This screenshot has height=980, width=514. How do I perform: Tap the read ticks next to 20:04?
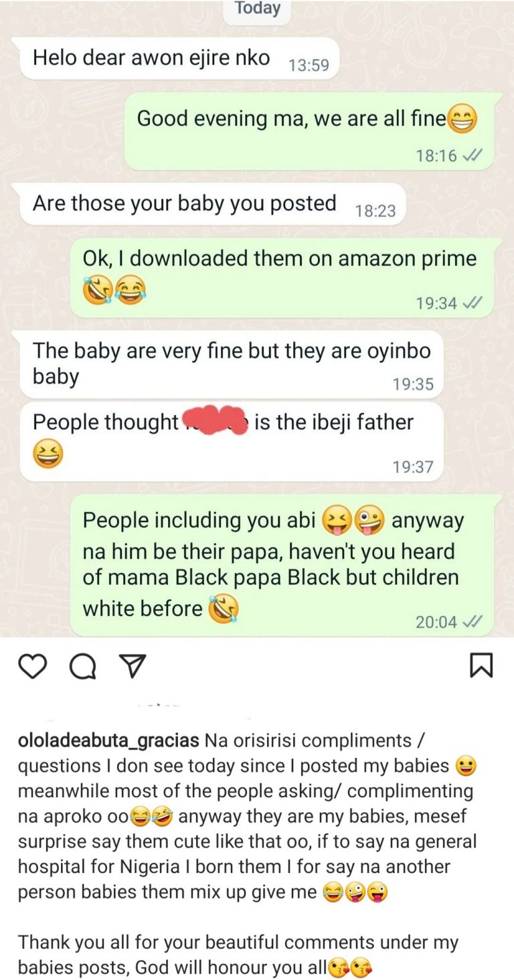473,622
